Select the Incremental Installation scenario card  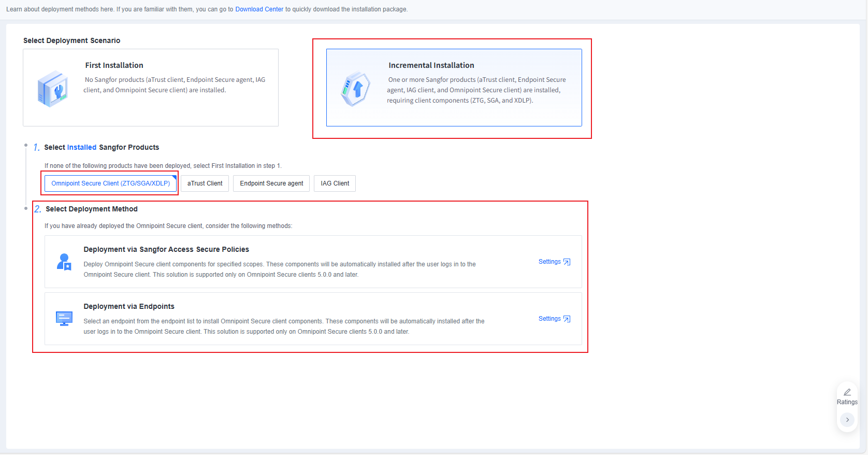coord(454,88)
